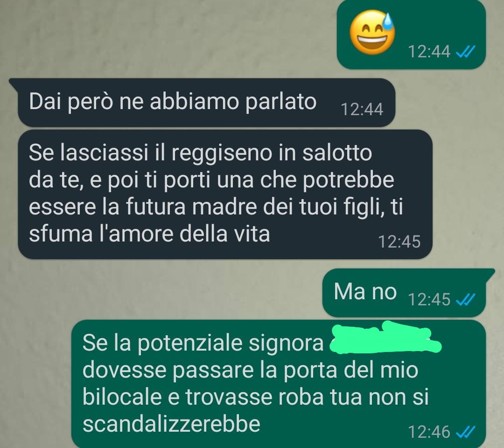
Task: Select the 'Se la potenziale signora' message
Action: [278, 384]
